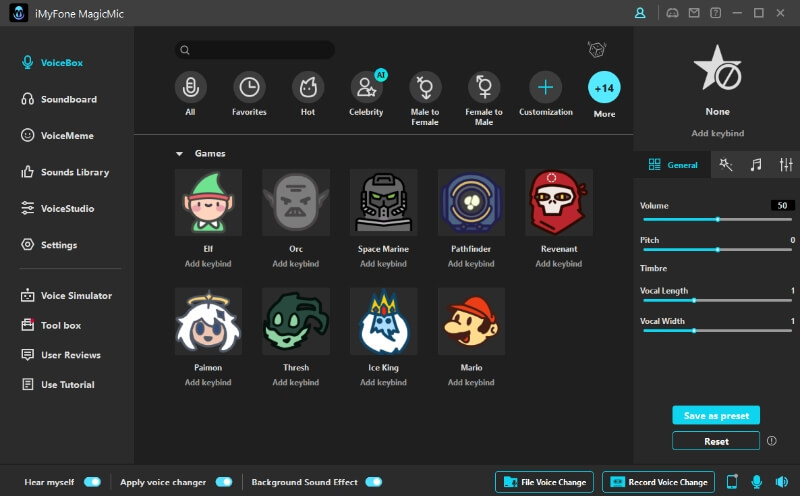Select the Female to Male category
The height and width of the screenshot is (496, 800).
pyautogui.click(x=484, y=87)
